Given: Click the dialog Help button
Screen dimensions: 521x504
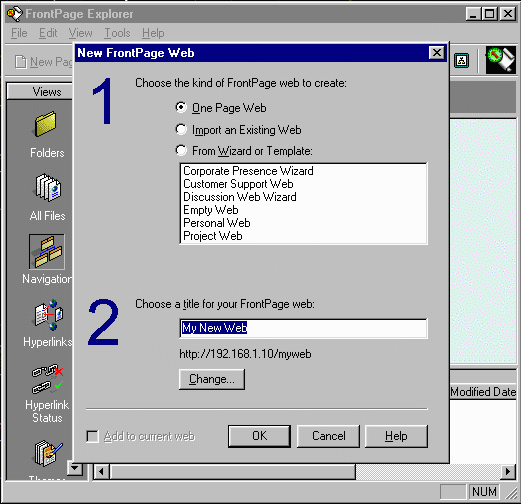Looking at the screenshot, I should pos(396,436).
